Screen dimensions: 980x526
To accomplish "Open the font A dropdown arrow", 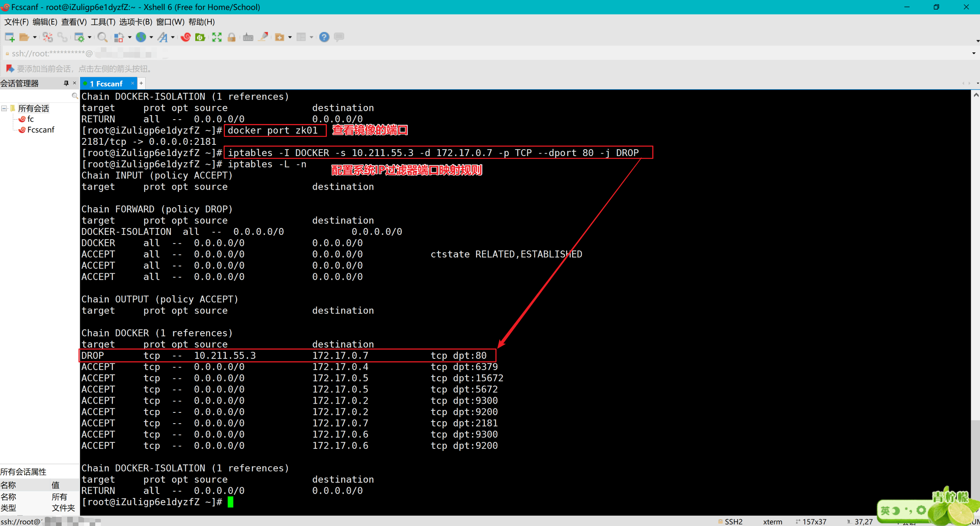I will pos(173,37).
